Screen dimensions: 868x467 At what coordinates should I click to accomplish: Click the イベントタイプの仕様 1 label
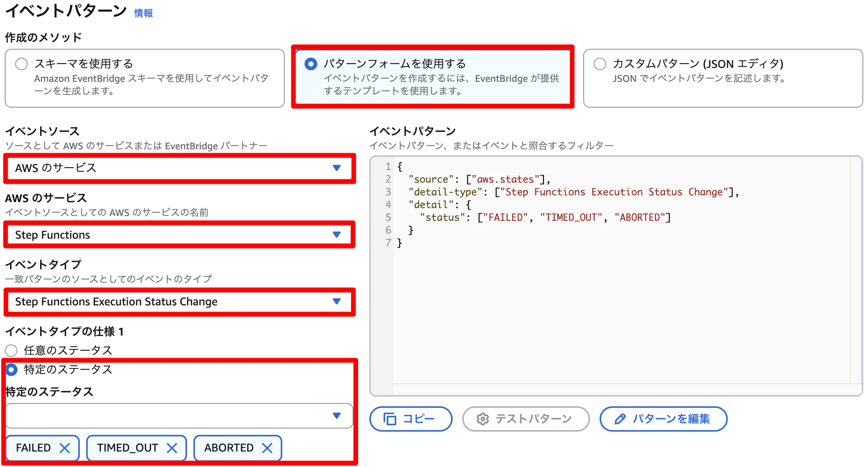point(64,331)
